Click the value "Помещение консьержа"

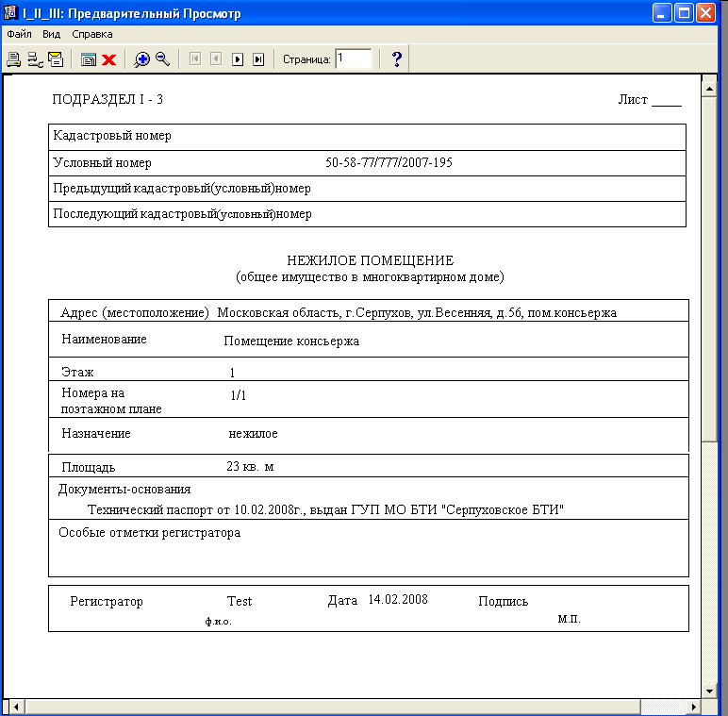coord(291,341)
